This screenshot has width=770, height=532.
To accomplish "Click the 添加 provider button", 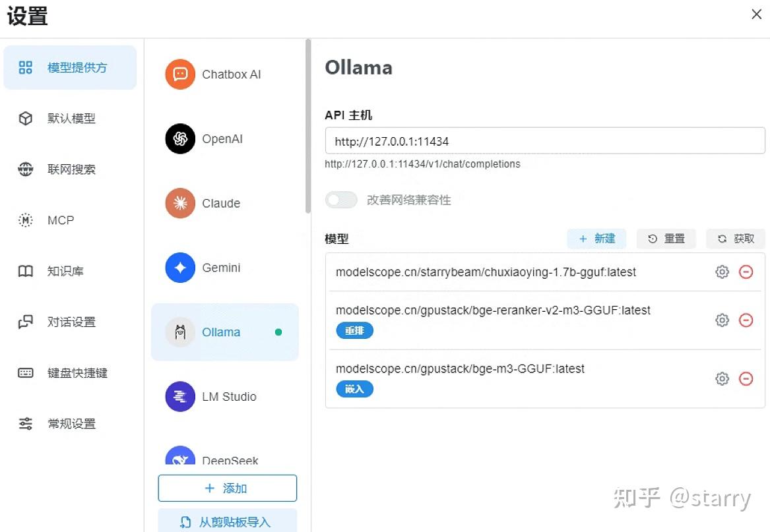I will pos(228,488).
